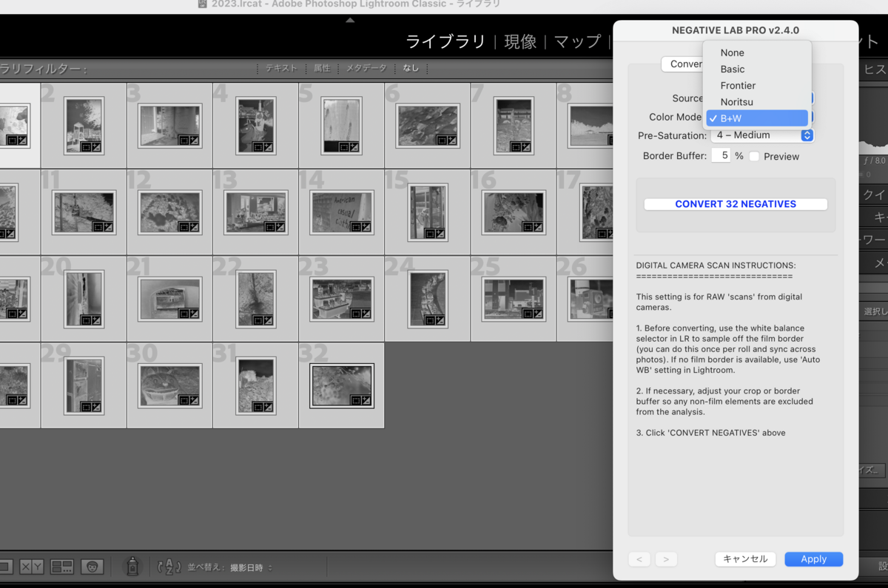Click the next image > button
Image resolution: width=888 pixels, height=588 pixels.
point(666,559)
